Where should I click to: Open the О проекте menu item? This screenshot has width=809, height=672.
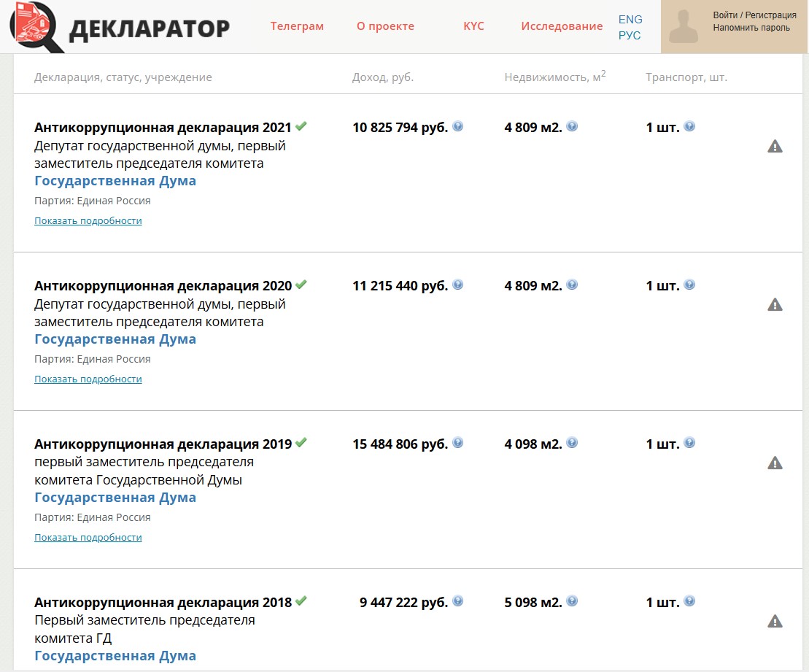(385, 26)
